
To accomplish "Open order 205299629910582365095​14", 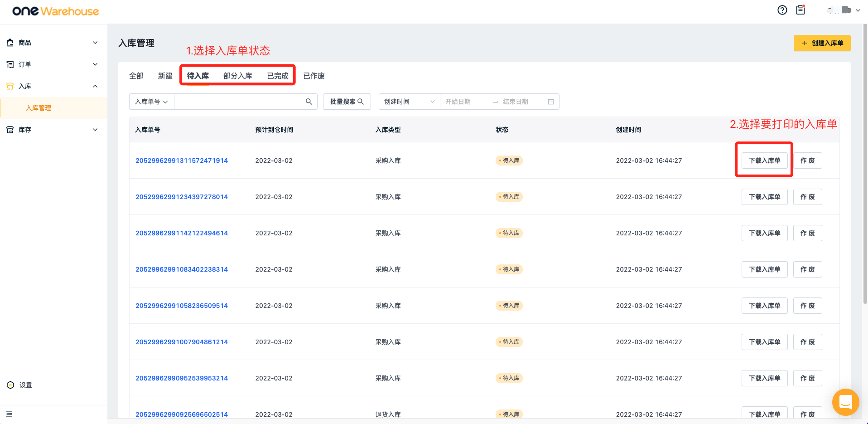I will tap(182, 306).
